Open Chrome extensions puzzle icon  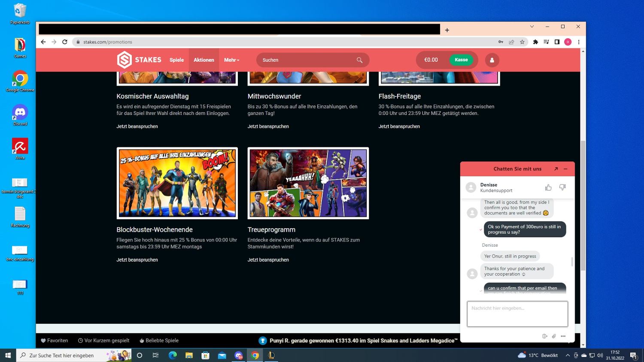[535, 42]
